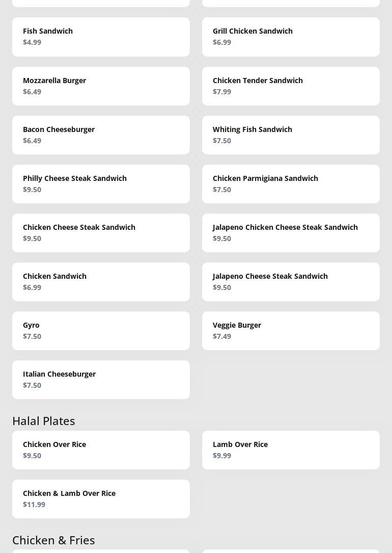Select Chicken Over Rice halal plate
The image size is (392, 553).
click(x=101, y=450)
